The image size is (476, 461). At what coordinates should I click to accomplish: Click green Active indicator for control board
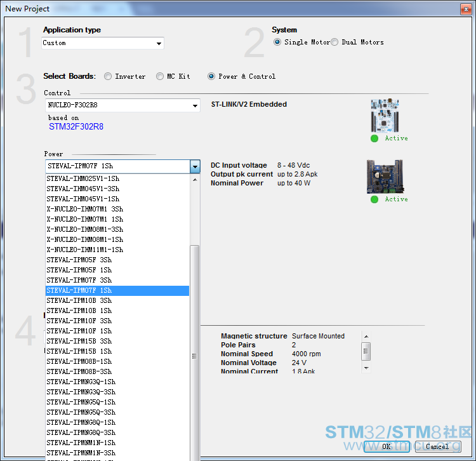click(x=374, y=138)
